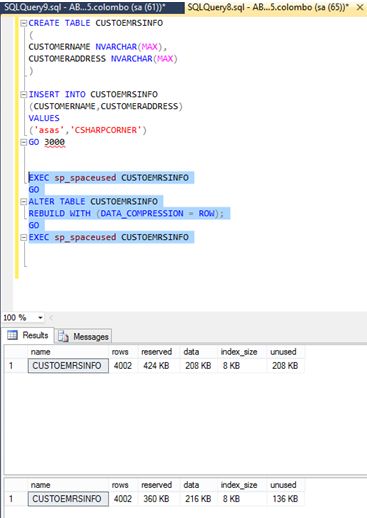
Task: Open the Messages tab
Action: click(83, 337)
